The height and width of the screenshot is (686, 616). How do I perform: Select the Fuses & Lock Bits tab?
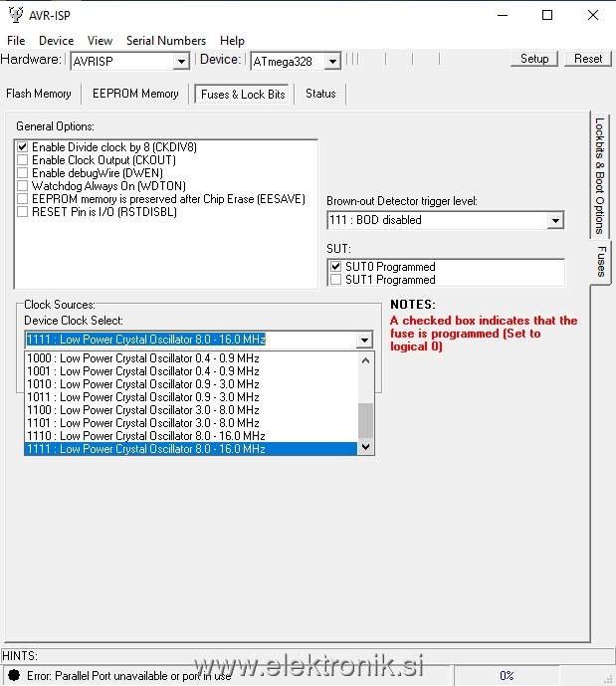243,94
